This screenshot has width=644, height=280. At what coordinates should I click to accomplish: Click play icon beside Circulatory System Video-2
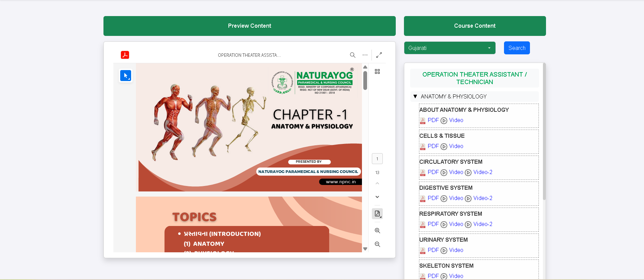point(468,173)
